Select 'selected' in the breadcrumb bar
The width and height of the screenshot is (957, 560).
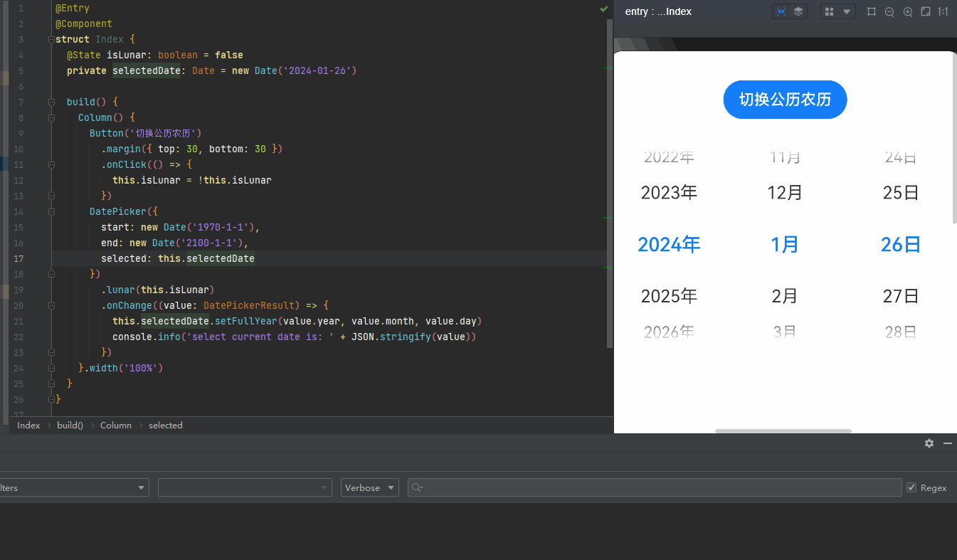tap(166, 425)
